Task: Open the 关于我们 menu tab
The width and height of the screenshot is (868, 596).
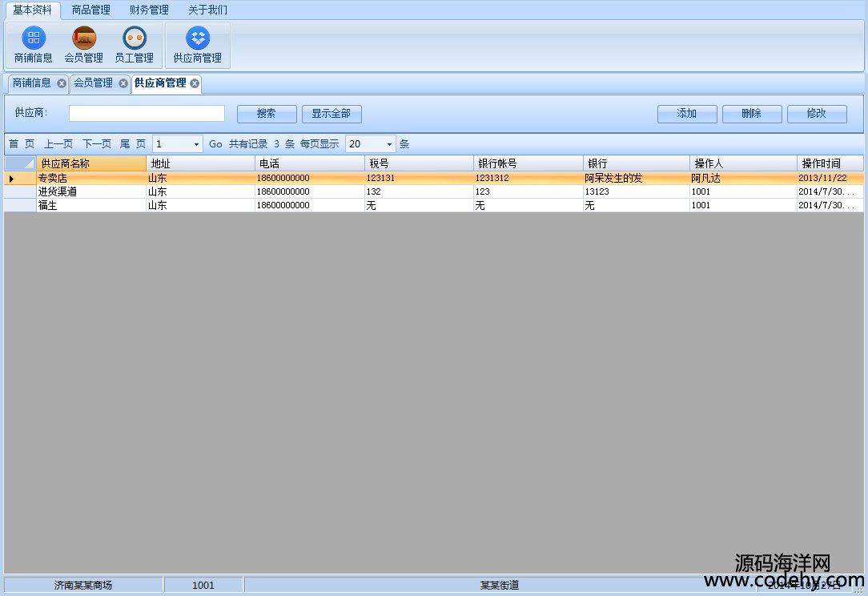Action: pyautogui.click(x=207, y=10)
